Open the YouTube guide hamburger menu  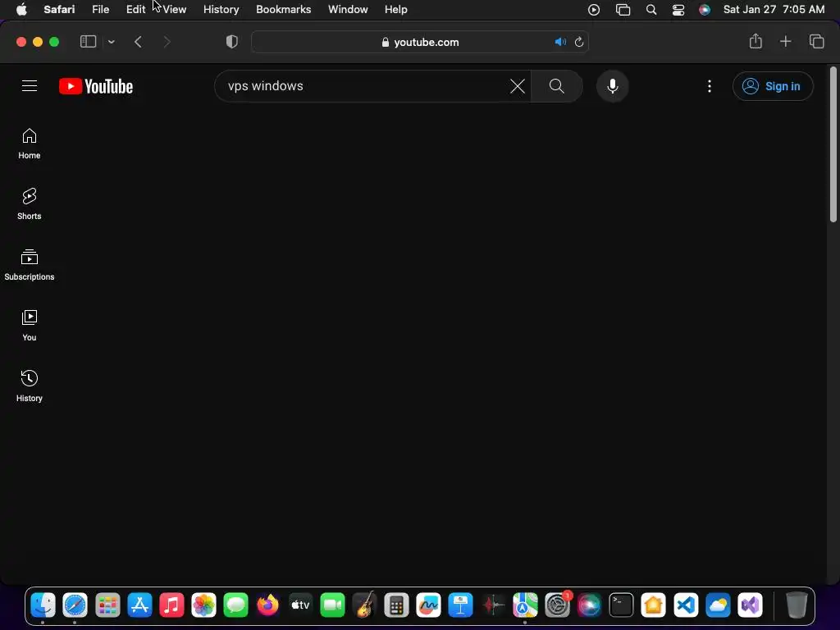click(x=30, y=85)
